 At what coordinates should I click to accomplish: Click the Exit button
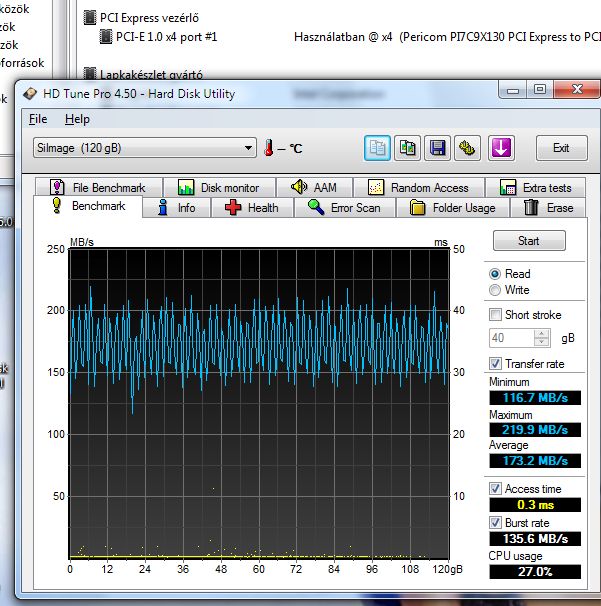point(561,148)
